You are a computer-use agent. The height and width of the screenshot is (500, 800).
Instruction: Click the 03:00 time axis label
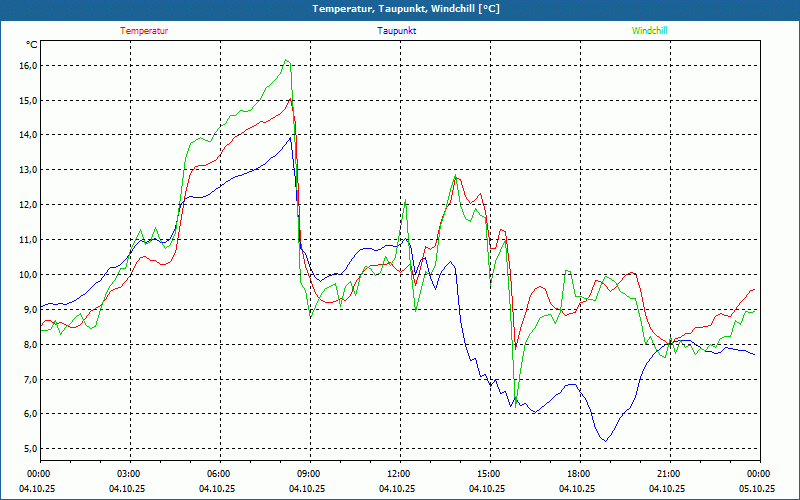coord(129,474)
